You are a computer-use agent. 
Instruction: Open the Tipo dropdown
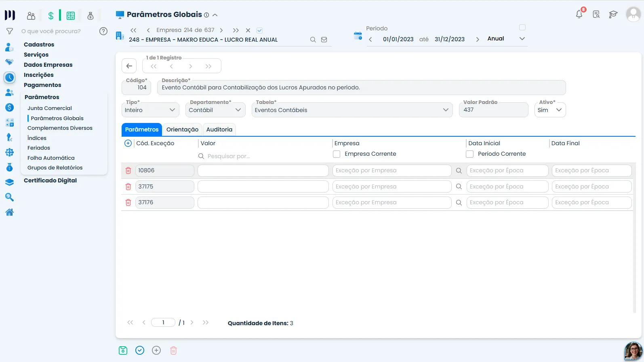[150, 110]
